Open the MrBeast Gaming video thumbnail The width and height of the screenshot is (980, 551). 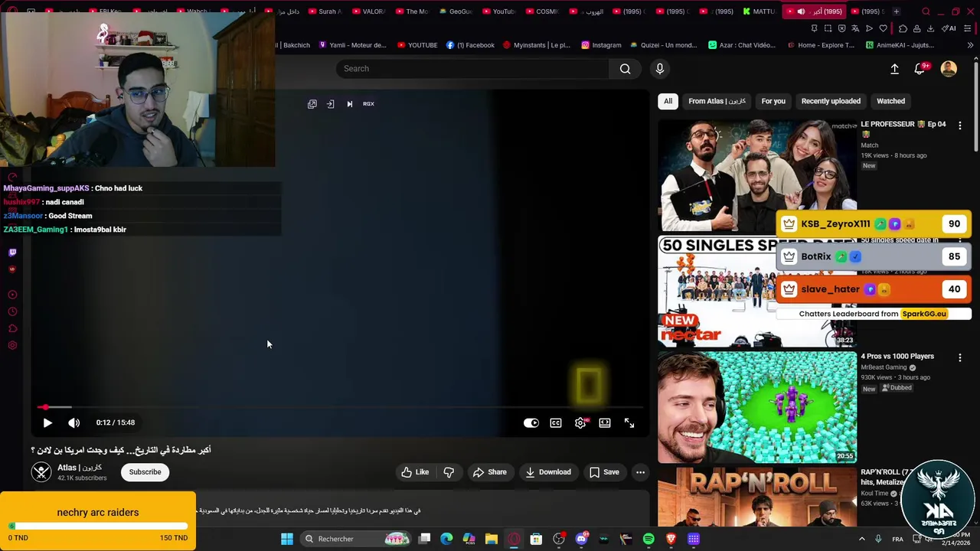click(757, 407)
